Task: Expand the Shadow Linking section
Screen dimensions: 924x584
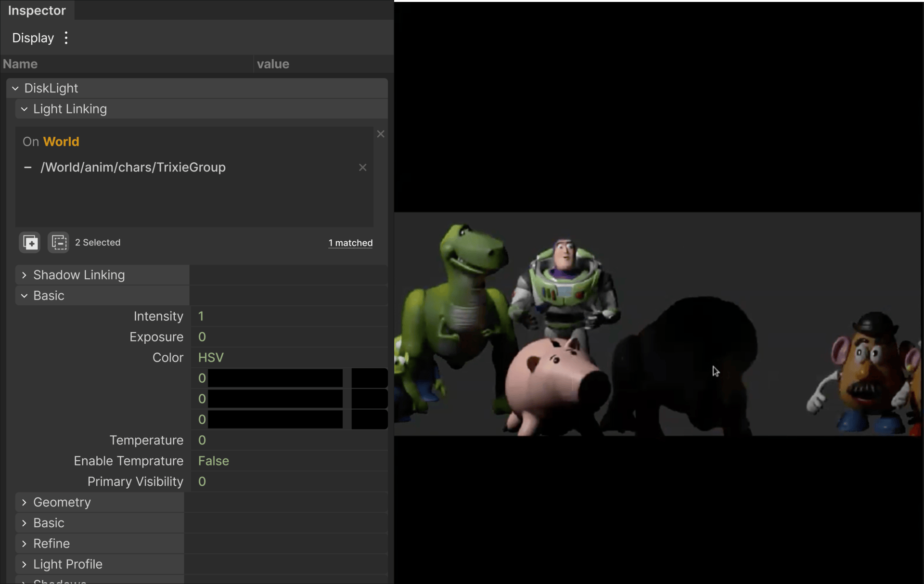Action: [24, 275]
